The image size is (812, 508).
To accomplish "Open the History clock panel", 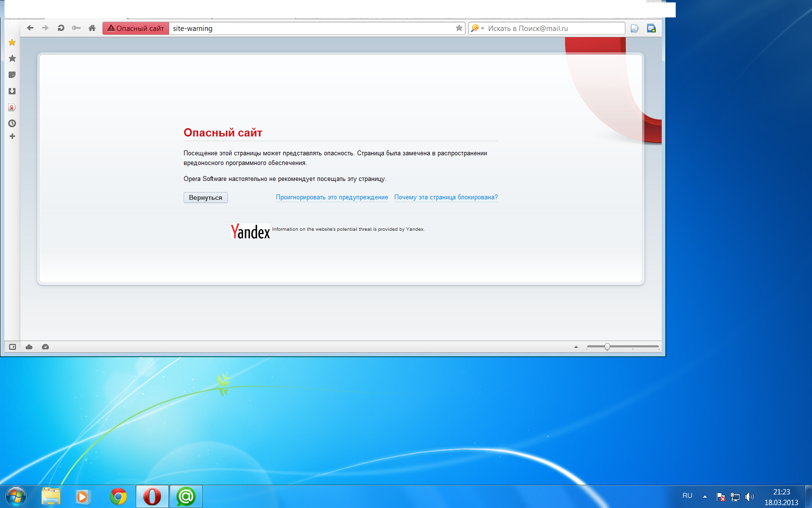I will tap(12, 123).
